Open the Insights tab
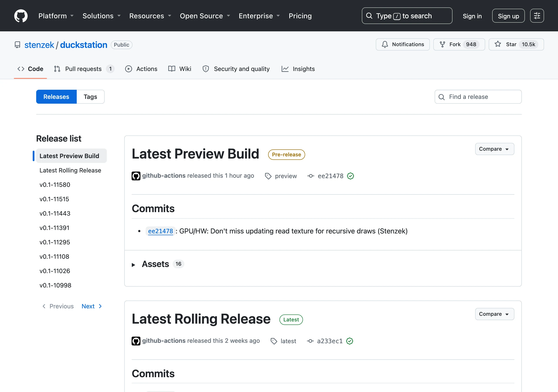 click(298, 69)
